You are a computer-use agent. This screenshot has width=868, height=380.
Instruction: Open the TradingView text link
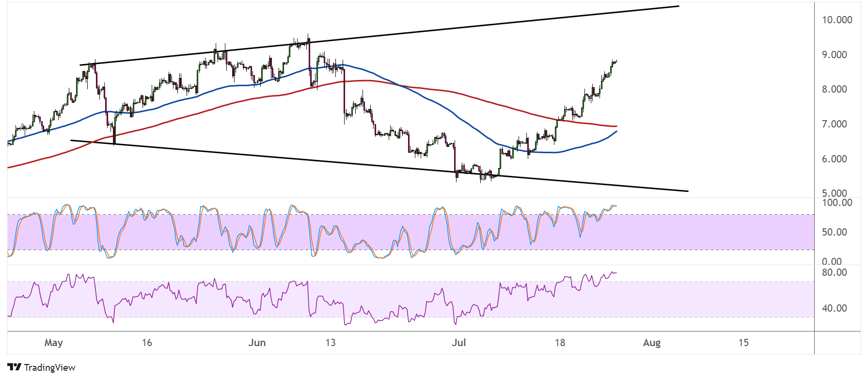point(49,367)
